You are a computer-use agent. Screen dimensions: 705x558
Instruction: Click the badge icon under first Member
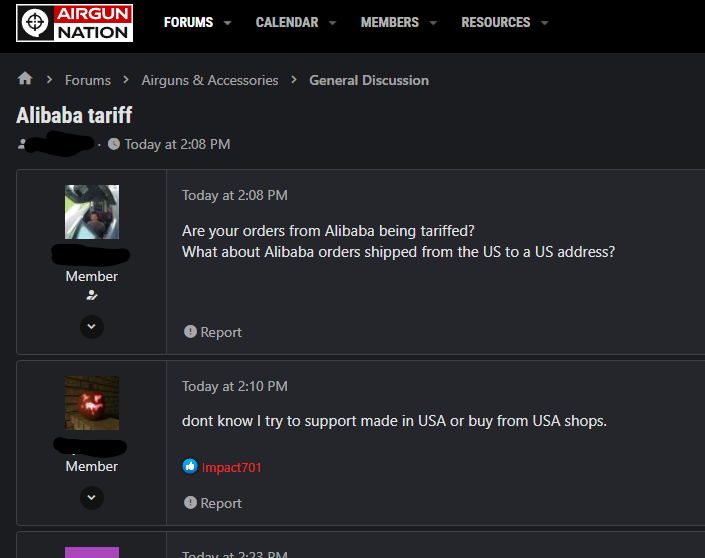[x=92, y=295]
